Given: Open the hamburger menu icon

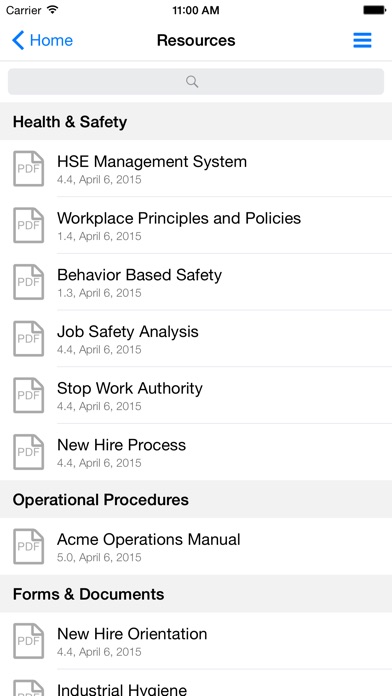Looking at the screenshot, I should click(362, 40).
